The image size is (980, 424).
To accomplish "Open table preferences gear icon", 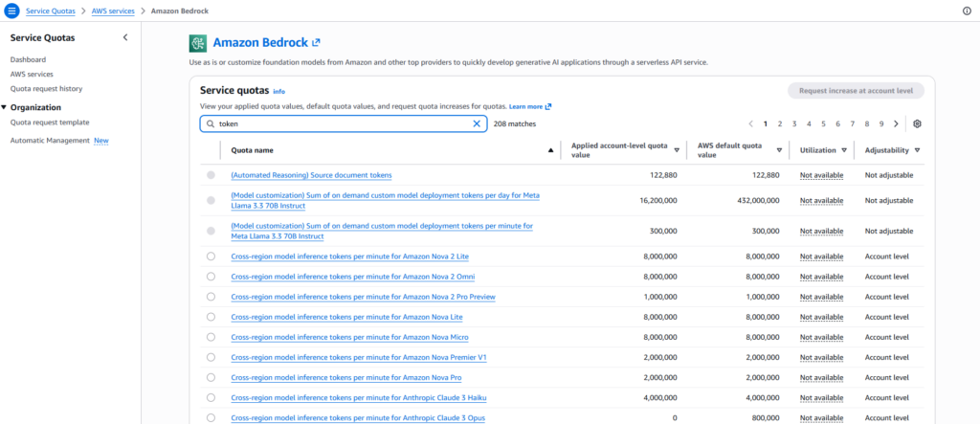I will point(917,123).
